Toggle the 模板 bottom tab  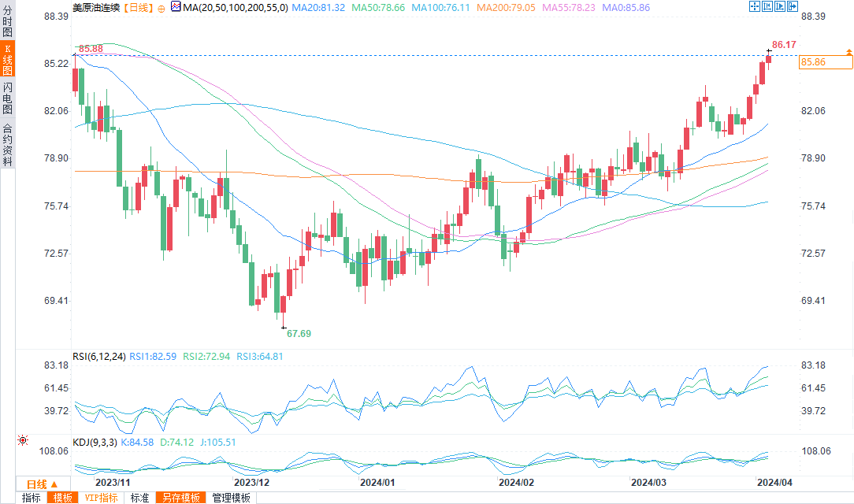tap(63, 498)
